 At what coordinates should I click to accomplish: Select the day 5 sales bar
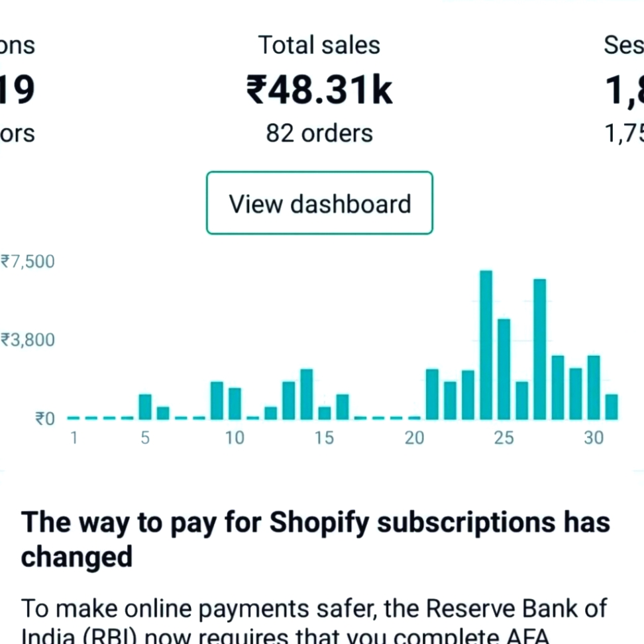[145, 407]
